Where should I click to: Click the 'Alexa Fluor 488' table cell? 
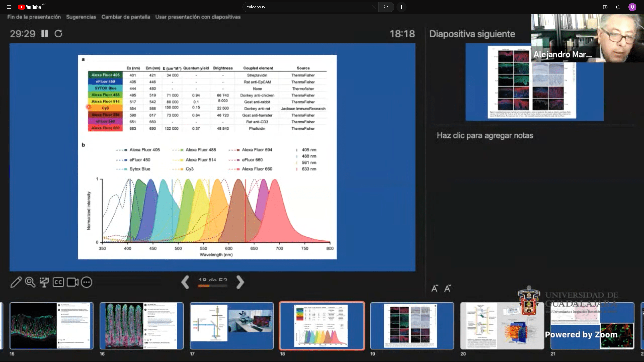click(105, 95)
